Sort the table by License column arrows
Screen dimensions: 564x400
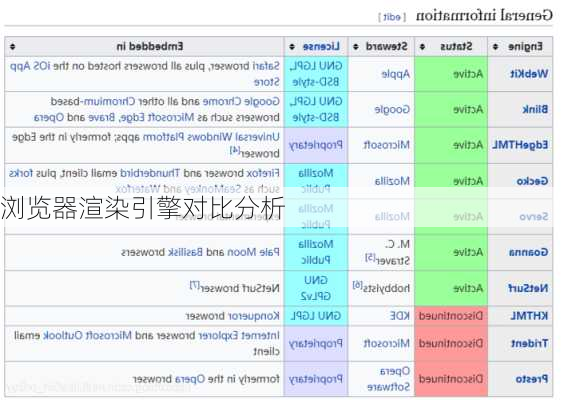click(x=292, y=46)
